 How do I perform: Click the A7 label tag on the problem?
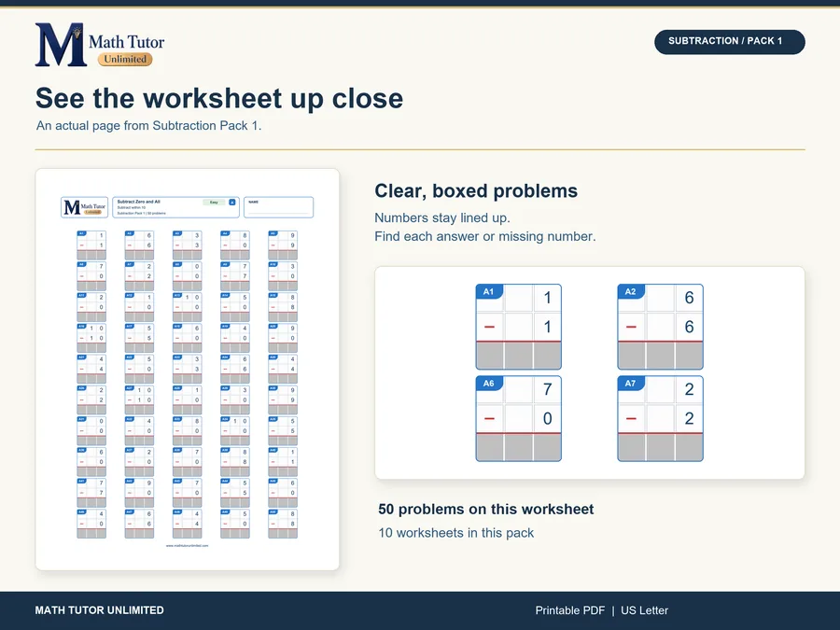pyautogui.click(x=631, y=384)
